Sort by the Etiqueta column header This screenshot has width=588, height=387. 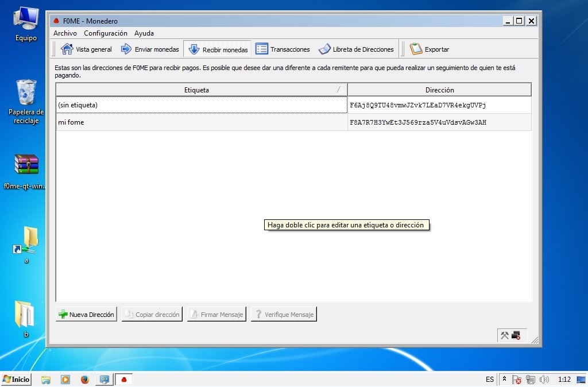click(x=202, y=90)
